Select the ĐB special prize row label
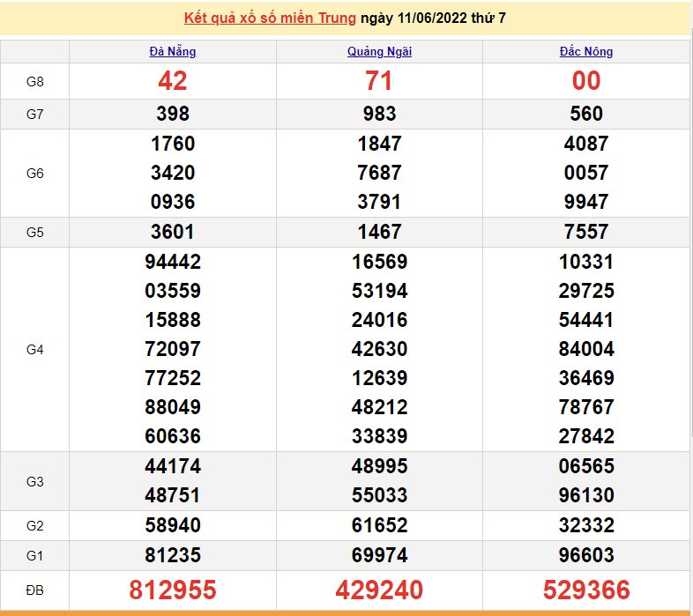This screenshot has height=616, width=693. [35, 590]
